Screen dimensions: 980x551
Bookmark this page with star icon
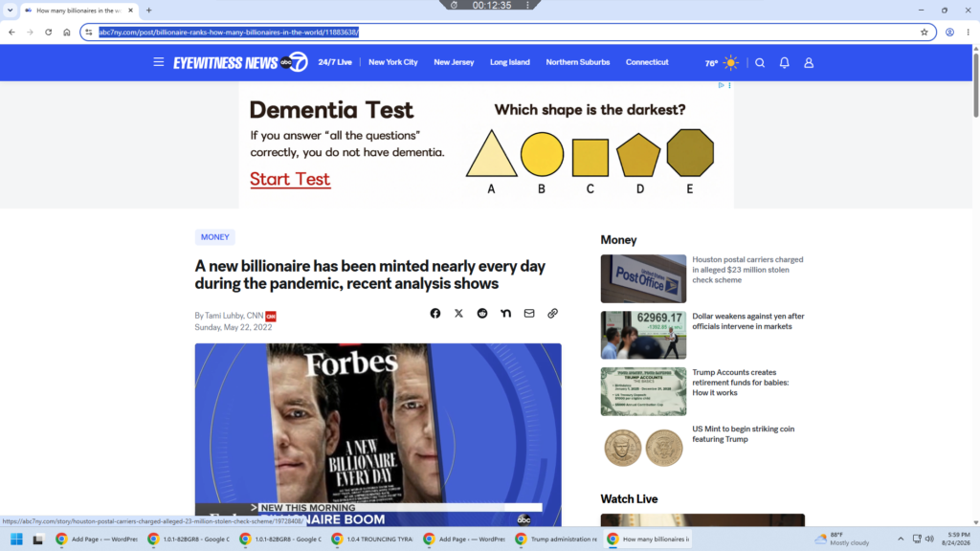pos(924,33)
